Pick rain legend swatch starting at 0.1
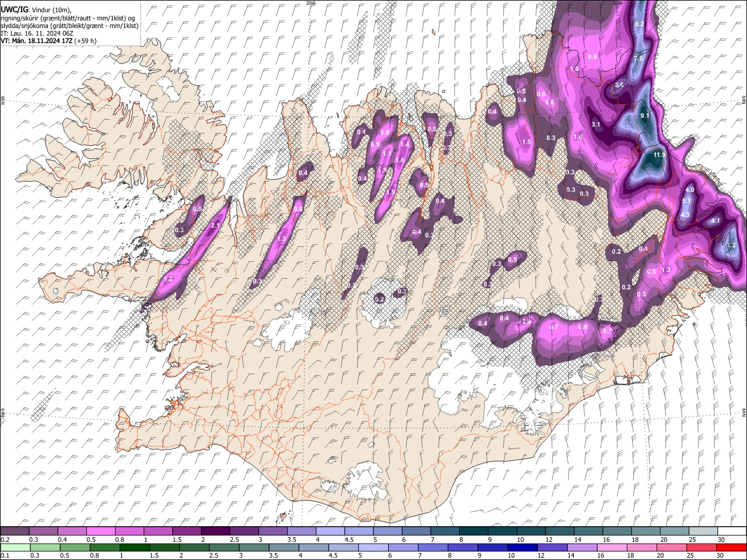This screenshot has height=560, width=747. click(15, 548)
